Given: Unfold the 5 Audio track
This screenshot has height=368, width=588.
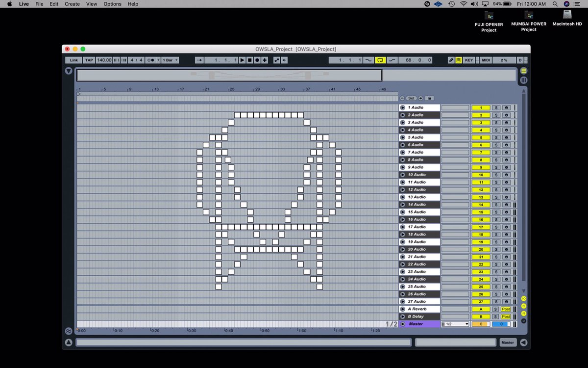Looking at the screenshot, I should click(403, 137).
